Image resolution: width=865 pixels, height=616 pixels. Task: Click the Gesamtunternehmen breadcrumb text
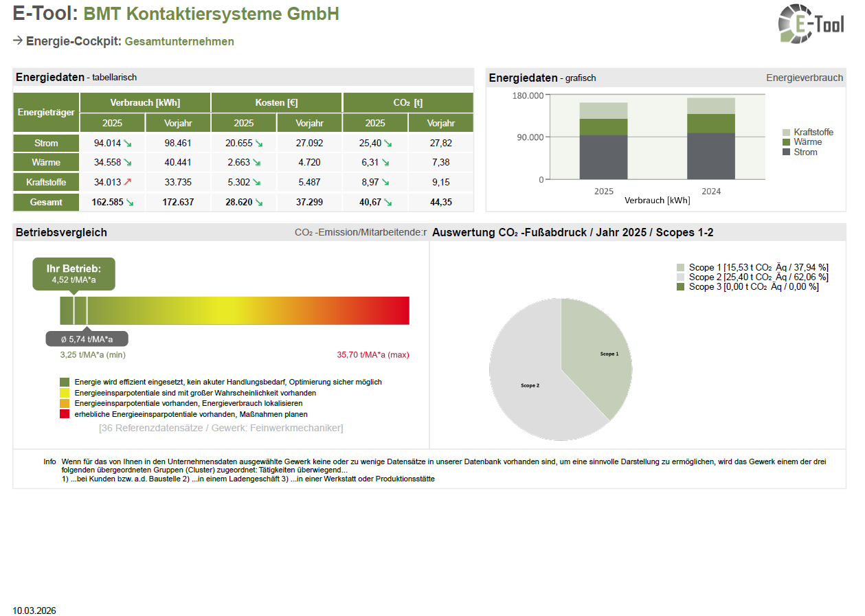coord(179,41)
